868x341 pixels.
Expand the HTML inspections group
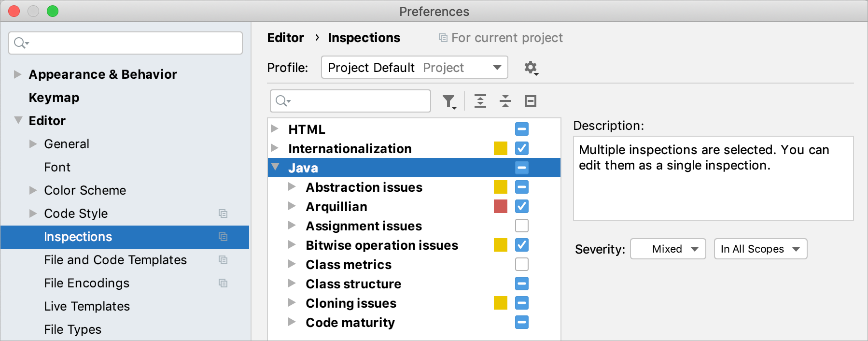[x=275, y=128]
